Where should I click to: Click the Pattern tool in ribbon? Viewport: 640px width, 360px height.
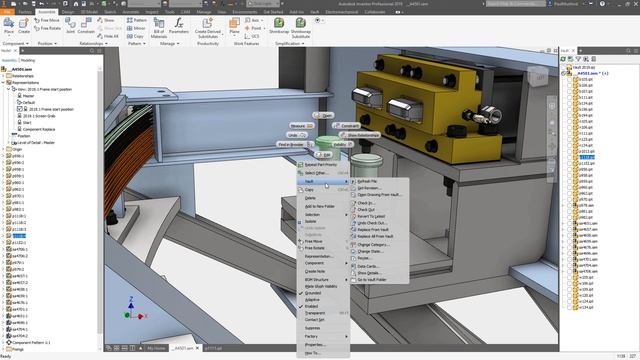[136, 20]
